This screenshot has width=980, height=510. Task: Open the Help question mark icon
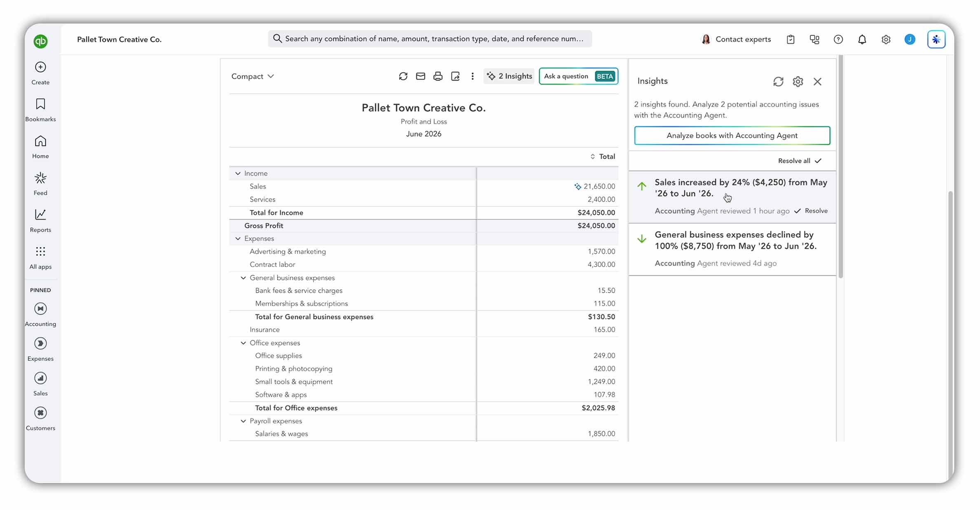pos(838,39)
